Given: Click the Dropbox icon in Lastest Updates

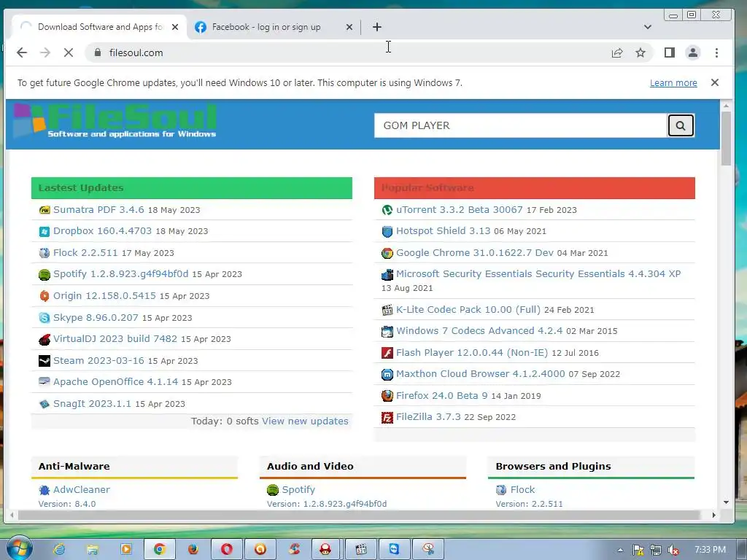Looking at the screenshot, I should [x=44, y=231].
